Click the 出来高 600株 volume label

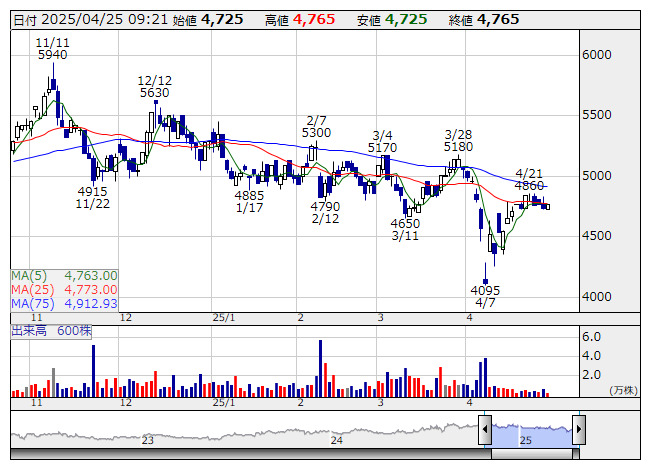tap(51, 331)
